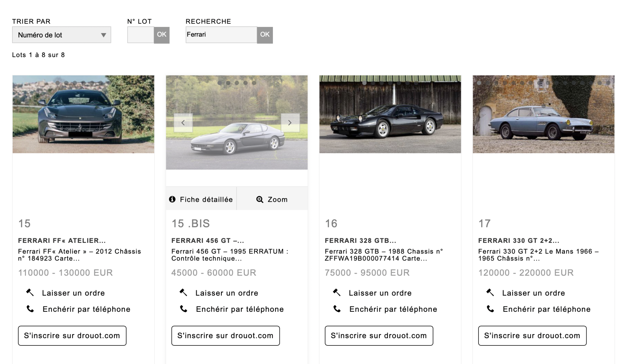Click the phone icon for lot 16
Image resolution: width=633 pixels, height=364 pixels.
337,309
